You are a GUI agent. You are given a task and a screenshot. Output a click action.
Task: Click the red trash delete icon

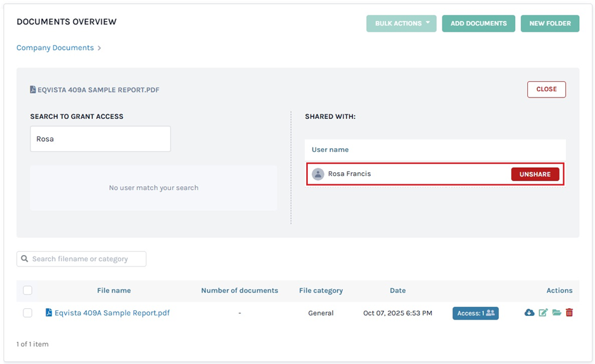569,313
